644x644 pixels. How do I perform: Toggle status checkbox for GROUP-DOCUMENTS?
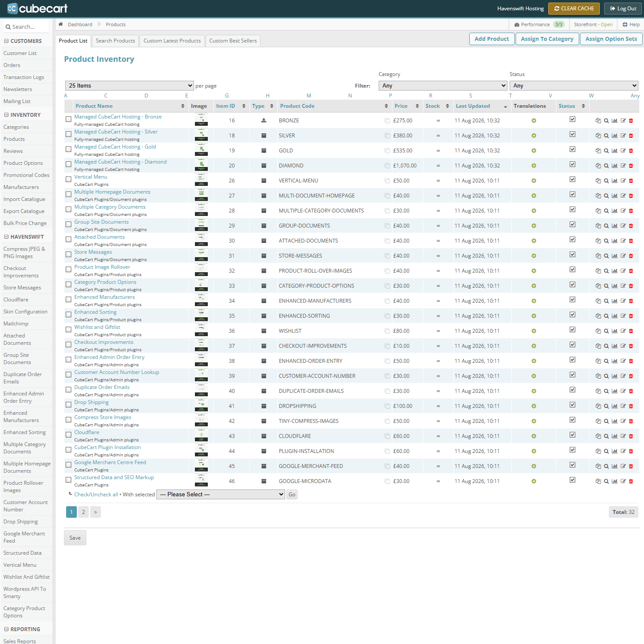572,225
